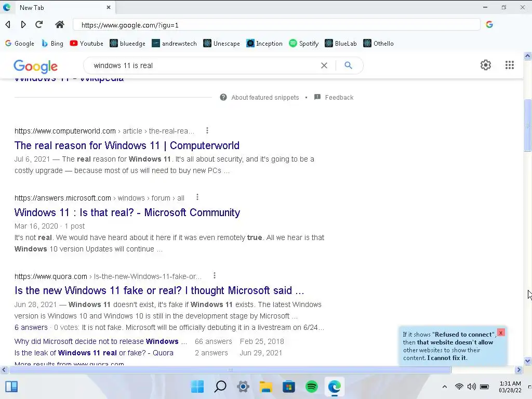Viewport: 532px width, 399px height.
Task: Open taskbar Search
Action: (x=220, y=387)
